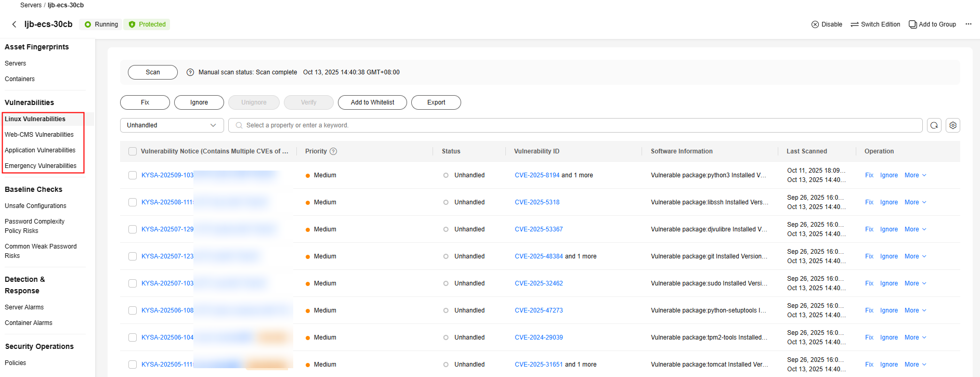Toggle the select-all checkbox in table header
This screenshot has height=377, width=980.
[133, 151]
